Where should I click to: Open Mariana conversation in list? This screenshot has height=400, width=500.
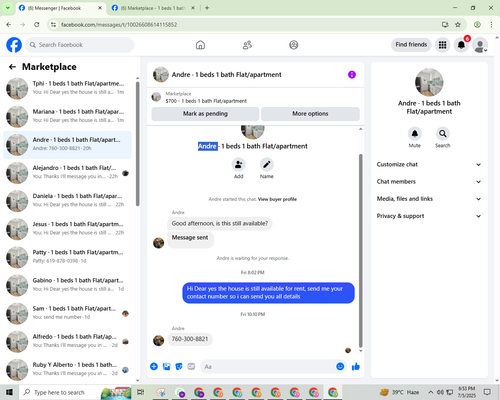pyautogui.click(x=67, y=117)
